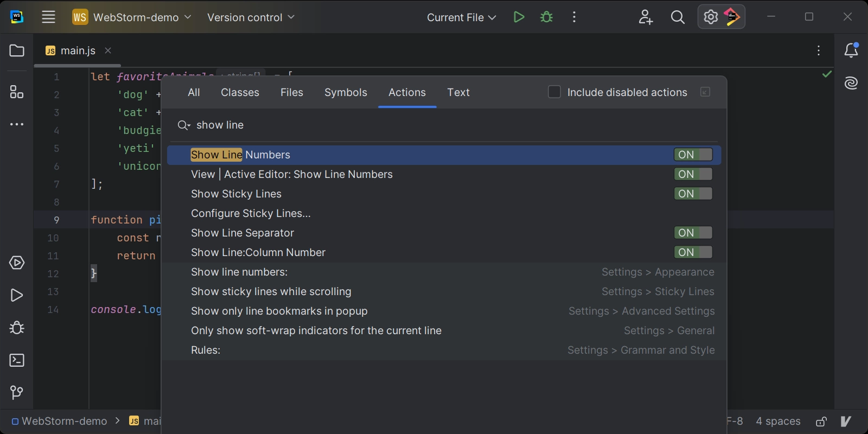Viewport: 868px width, 434px height.
Task: Open soft-wrap indicators General setting
Action: tap(444, 330)
